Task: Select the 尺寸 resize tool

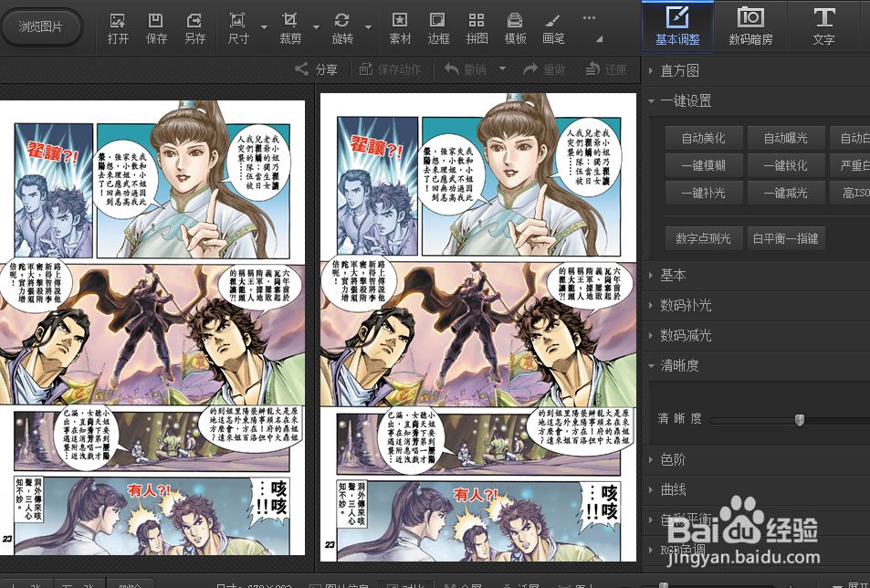Action: [x=238, y=27]
